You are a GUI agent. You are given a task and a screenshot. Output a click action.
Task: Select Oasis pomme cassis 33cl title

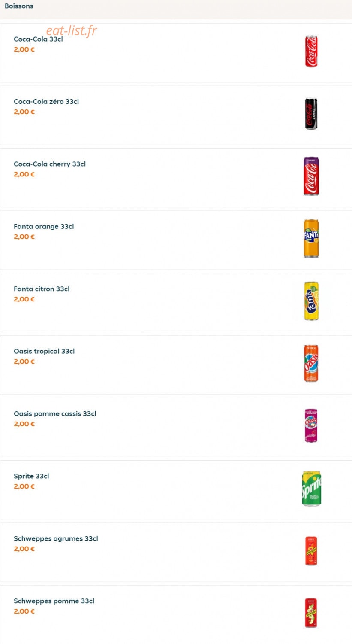[x=55, y=414]
